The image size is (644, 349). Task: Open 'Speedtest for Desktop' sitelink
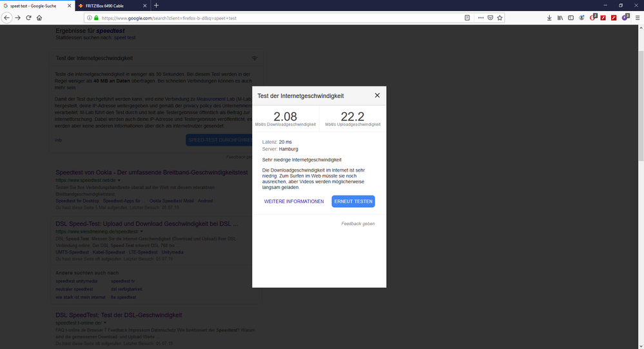tap(77, 201)
